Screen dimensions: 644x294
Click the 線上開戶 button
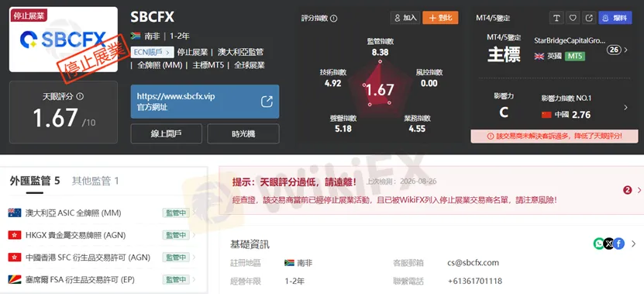click(x=167, y=133)
